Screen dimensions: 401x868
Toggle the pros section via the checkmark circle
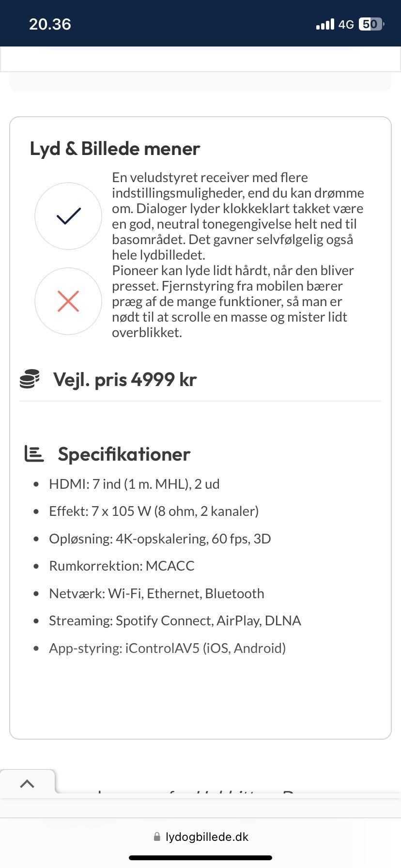point(68,216)
